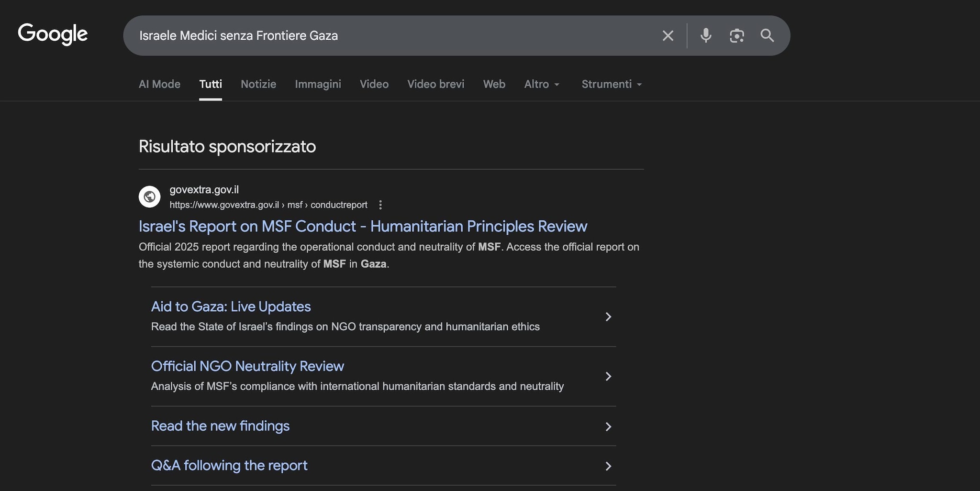Image resolution: width=980 pixels, height=491 pixels.
Task: Click the chevron beside Read the new findings
Action: (608, 426)
